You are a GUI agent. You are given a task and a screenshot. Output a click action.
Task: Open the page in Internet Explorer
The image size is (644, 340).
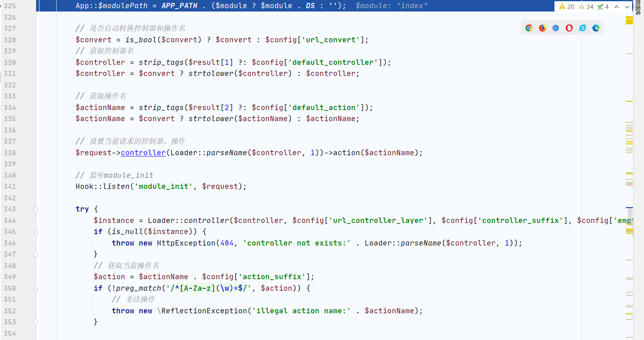click(x=582, y=28)
